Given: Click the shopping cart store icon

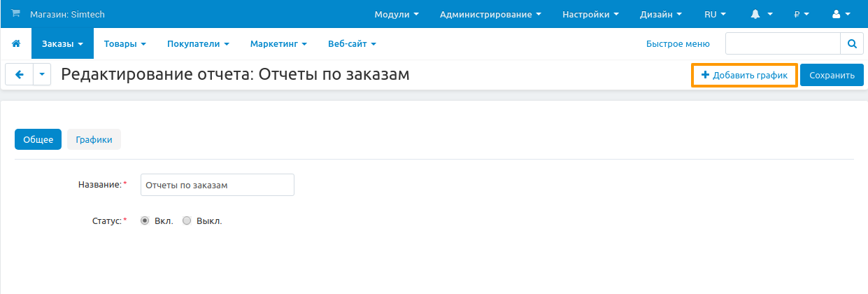Looking at the screenshot, I should click(15, 14).
